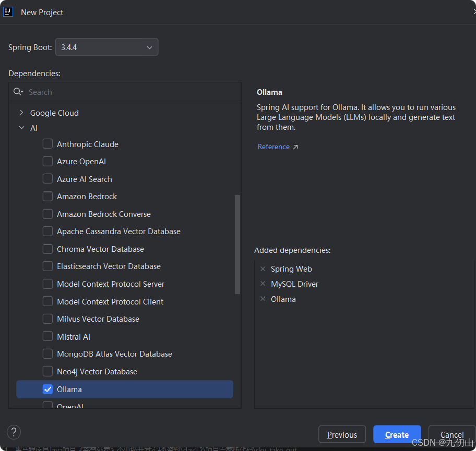Enable Chroma Vector Database

coord(47,249)
